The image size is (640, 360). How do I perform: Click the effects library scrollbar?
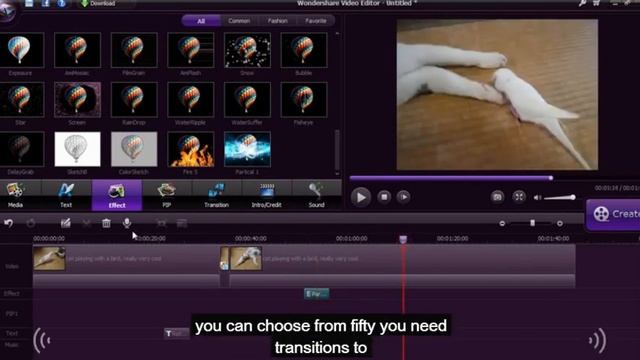(x=337, y=150)
